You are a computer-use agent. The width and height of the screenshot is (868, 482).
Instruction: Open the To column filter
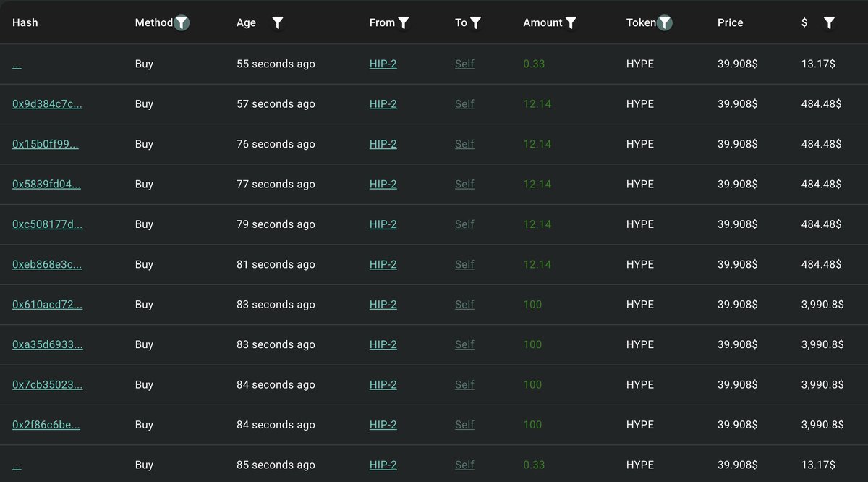[475, 23]
